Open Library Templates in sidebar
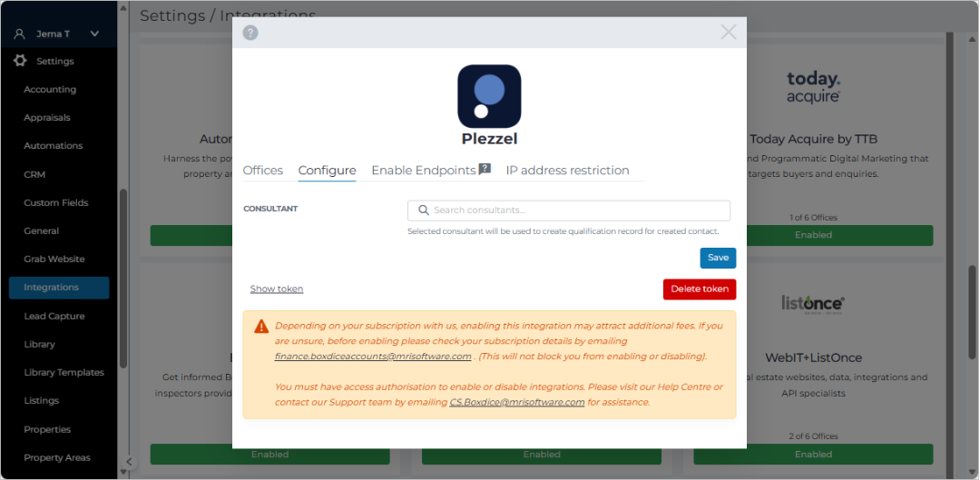Viewport: 980px width, 480px height. point(64,373)
